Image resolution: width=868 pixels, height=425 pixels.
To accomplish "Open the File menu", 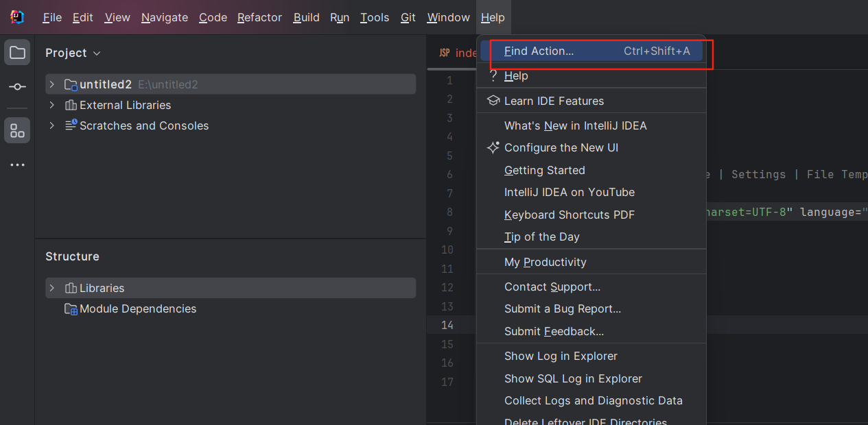I will coord(52,17).
